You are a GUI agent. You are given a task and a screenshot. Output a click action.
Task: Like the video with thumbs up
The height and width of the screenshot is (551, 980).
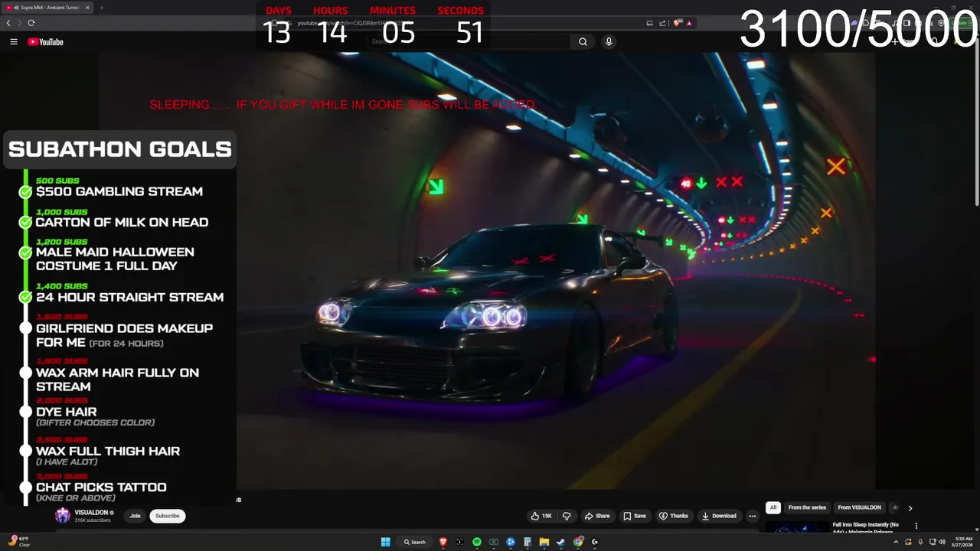[x=541, y=516]
